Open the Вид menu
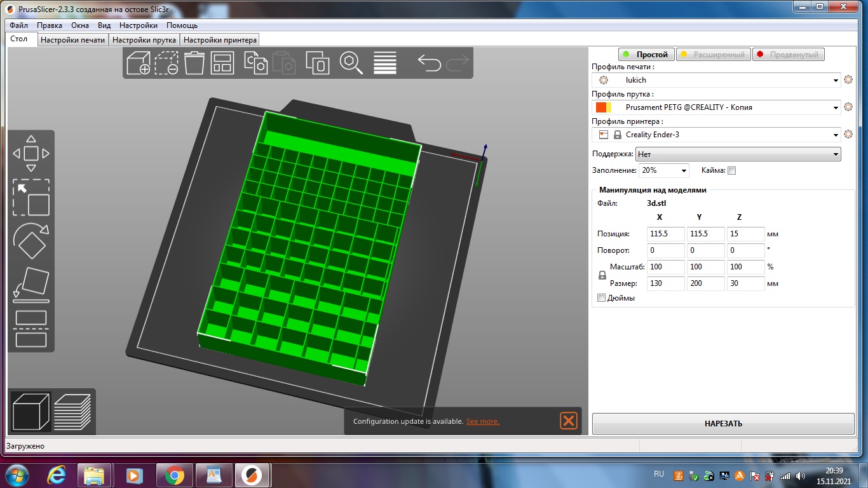Viewport: 868px width, 488px height. click(x=104, y=25)
